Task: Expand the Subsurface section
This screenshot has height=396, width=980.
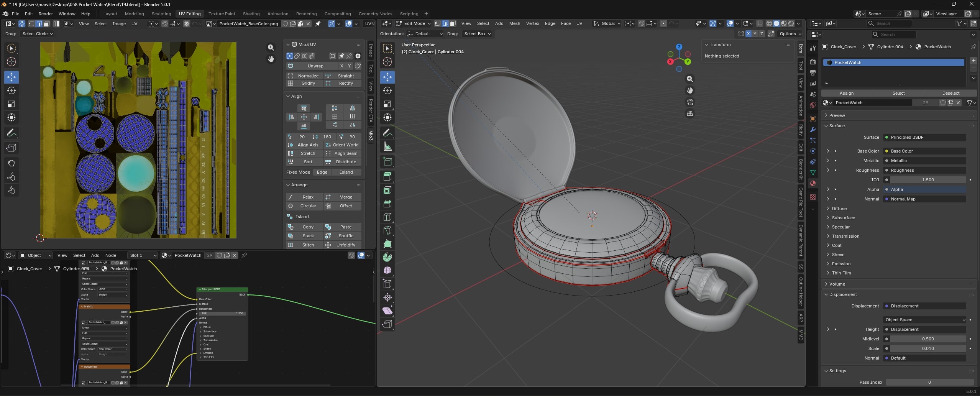Action: [843, 218]
